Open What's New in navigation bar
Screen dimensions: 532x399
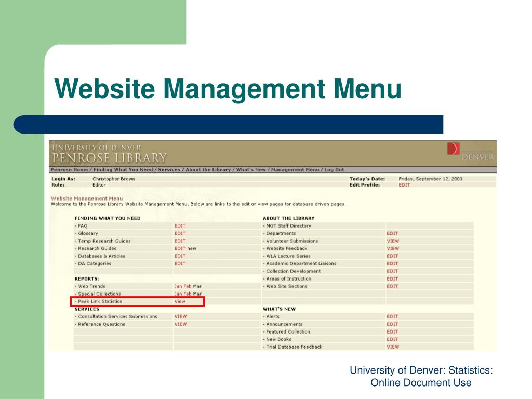251,170
